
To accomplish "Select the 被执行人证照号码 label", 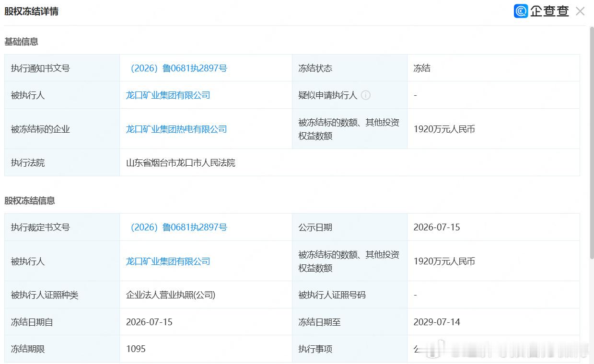I will (332, 295).
